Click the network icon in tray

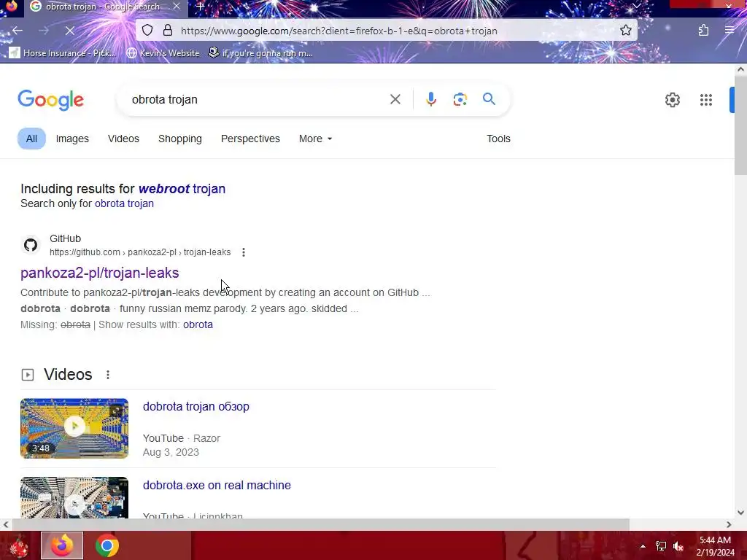click(x=660, y=546)
